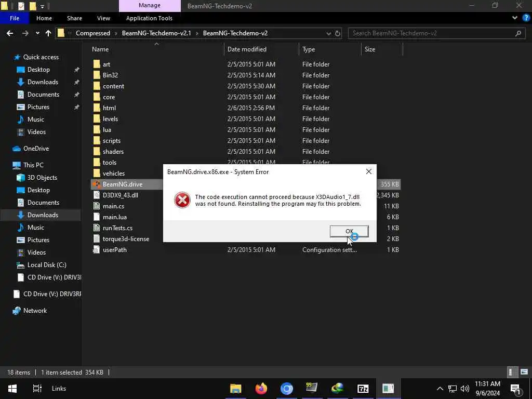
Task: Select the shaders folder
Action: [x=113, y=152]
